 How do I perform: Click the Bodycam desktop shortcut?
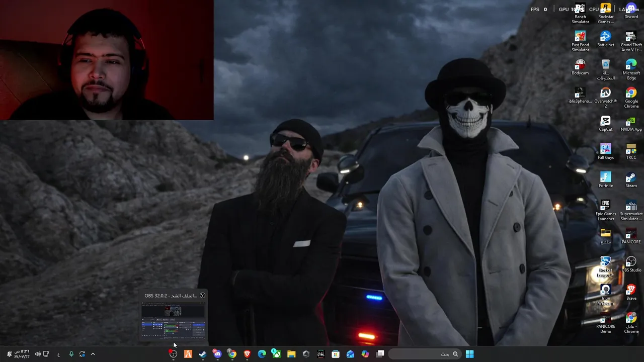coord(580,67)
